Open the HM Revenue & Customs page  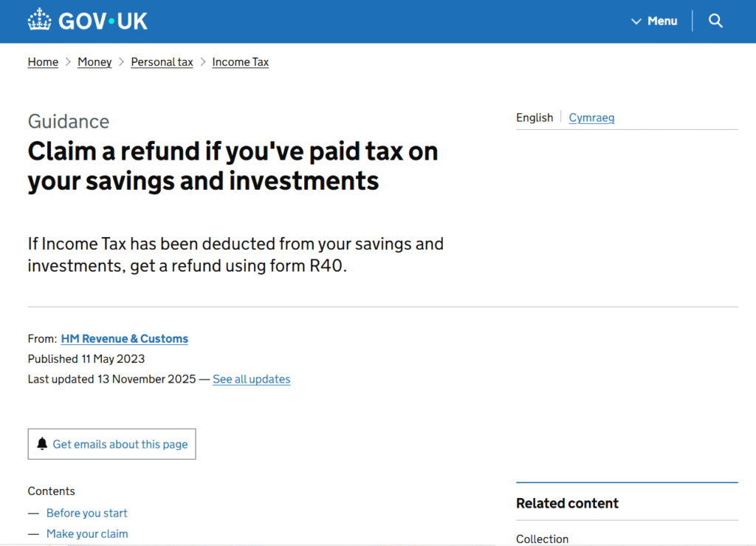coord(124,338)
